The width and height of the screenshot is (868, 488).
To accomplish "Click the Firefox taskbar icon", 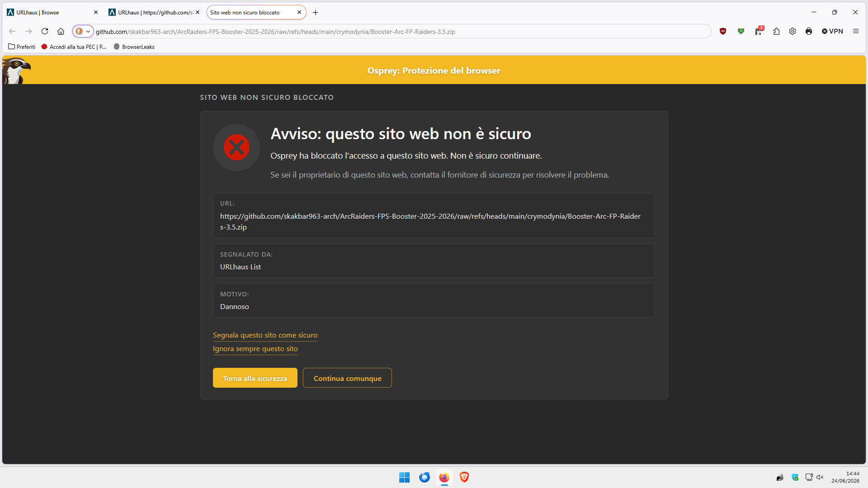I will (x=444, y=477).
